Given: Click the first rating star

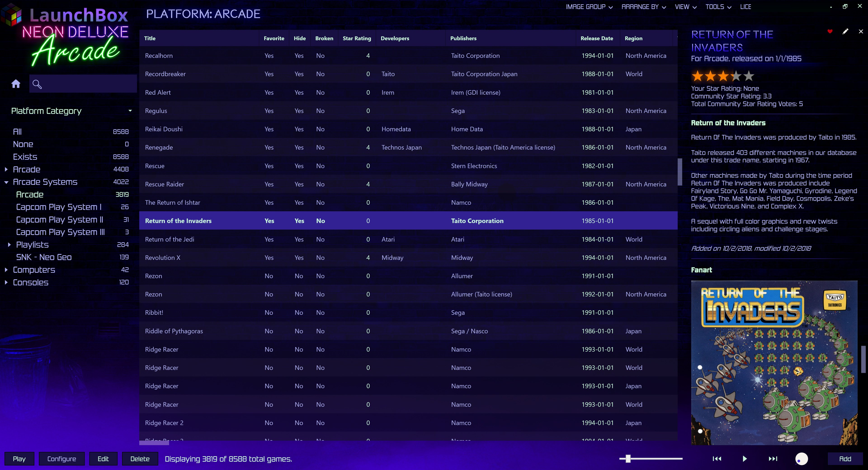Looking at the screenshot, I should [697, 76].
